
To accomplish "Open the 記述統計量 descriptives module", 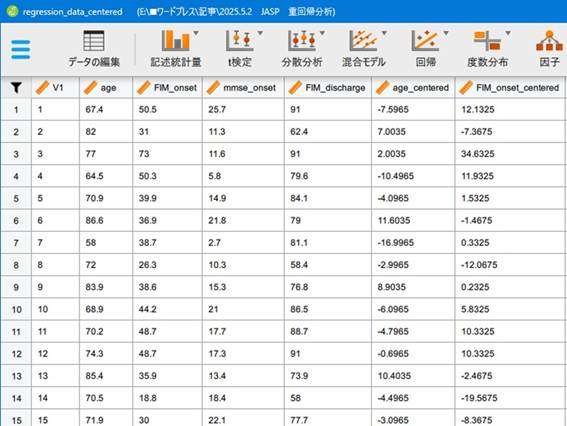I will [175, 49].
